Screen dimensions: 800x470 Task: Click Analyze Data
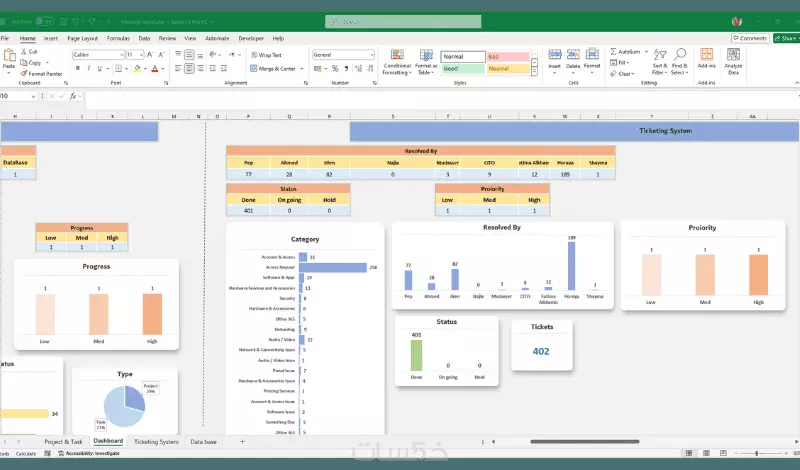click(733, 61)
